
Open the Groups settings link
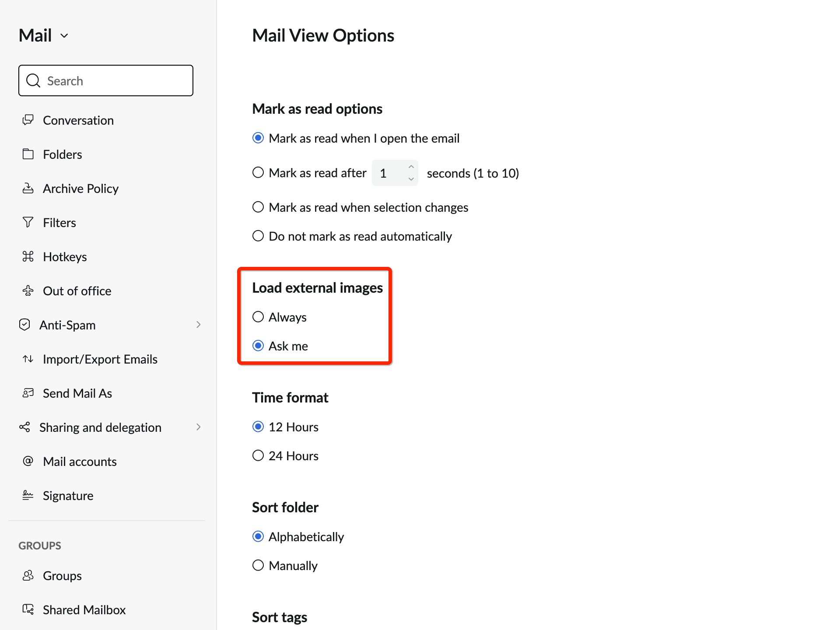click(x=62, y=576)
